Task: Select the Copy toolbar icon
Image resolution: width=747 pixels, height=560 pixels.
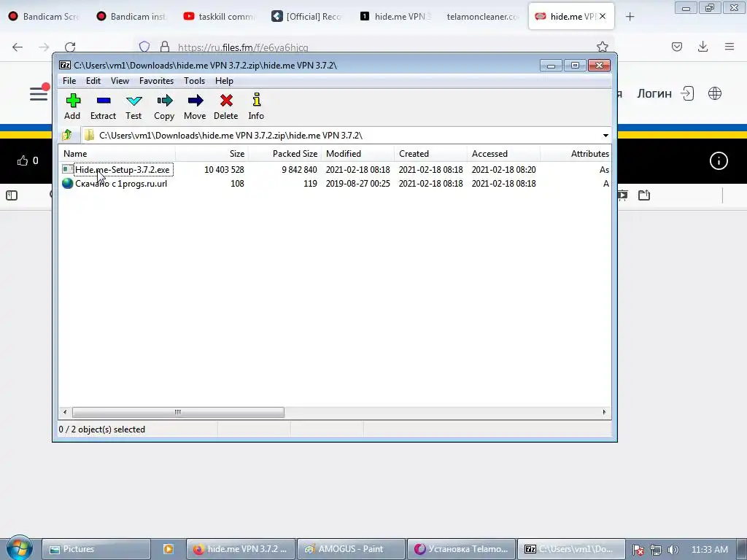Action: point(164,106)
